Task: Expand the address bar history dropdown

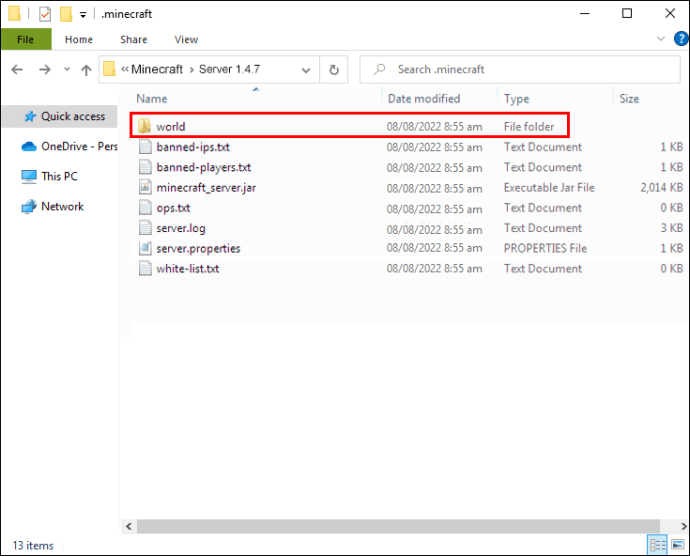Action: coord(306,70)
